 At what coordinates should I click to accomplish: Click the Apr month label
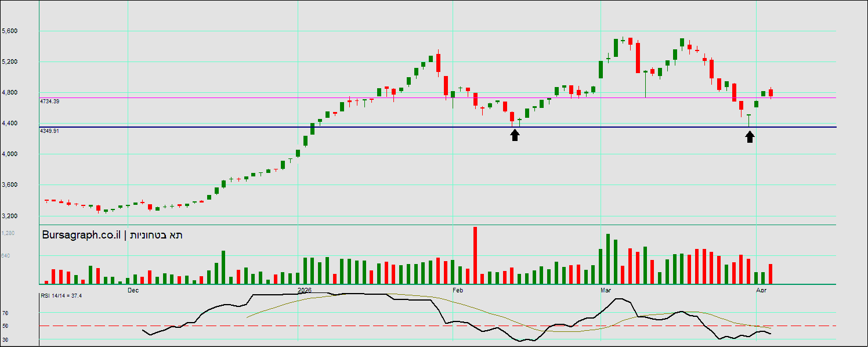click(x=760, y=290)
